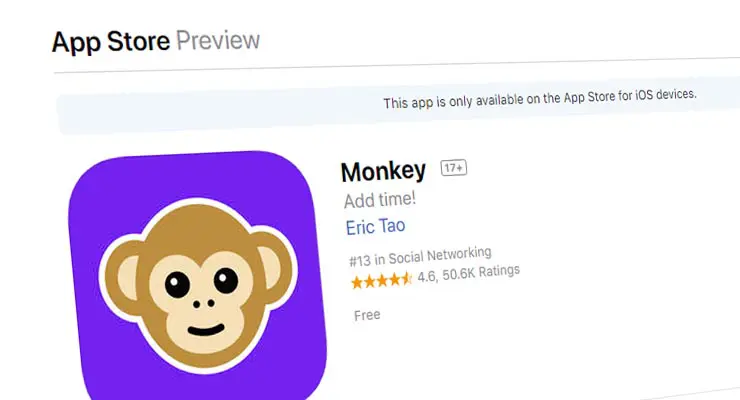Click the 4.6, 50.6K Ratings text
Viewport: 740px width, 400px height.
468,274
